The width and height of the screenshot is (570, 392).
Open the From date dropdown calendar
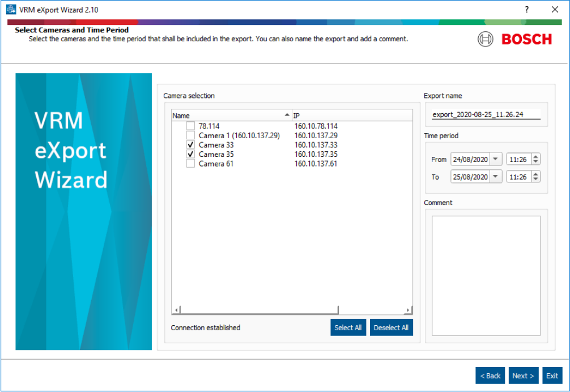pos(496,160)
